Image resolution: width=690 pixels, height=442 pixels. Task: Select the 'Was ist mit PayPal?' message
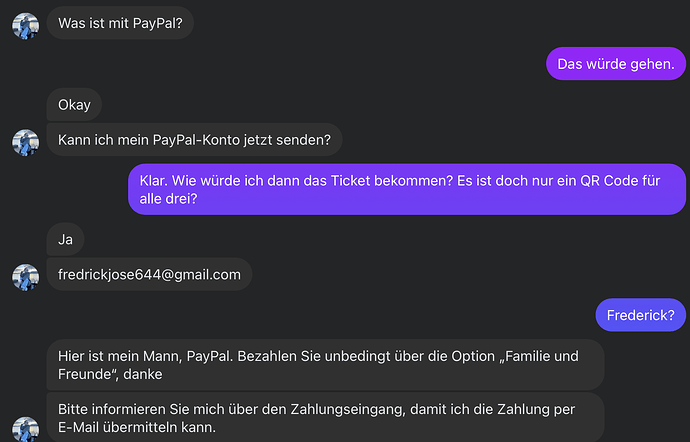point(120,23)
